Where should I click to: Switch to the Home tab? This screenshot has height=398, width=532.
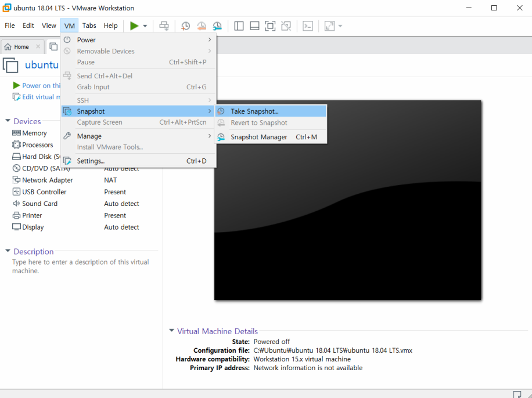[21, 47]
